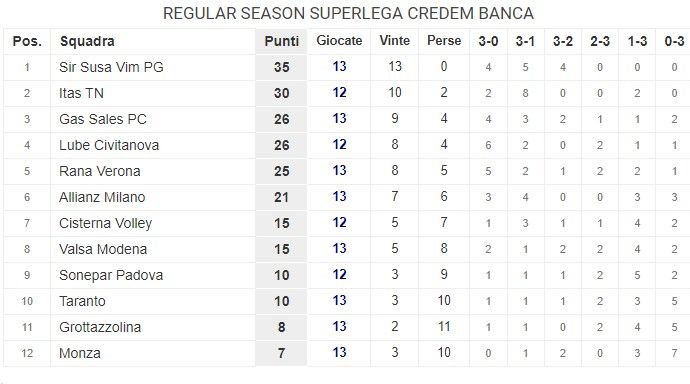Select the Pos. column header
Screen dimensions: 690x384
tap(27, 41)
